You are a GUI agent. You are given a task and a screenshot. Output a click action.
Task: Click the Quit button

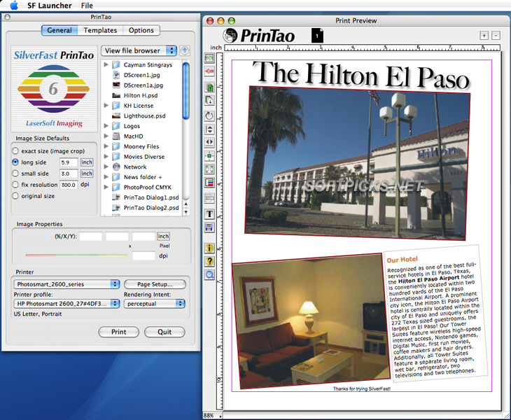164,332
